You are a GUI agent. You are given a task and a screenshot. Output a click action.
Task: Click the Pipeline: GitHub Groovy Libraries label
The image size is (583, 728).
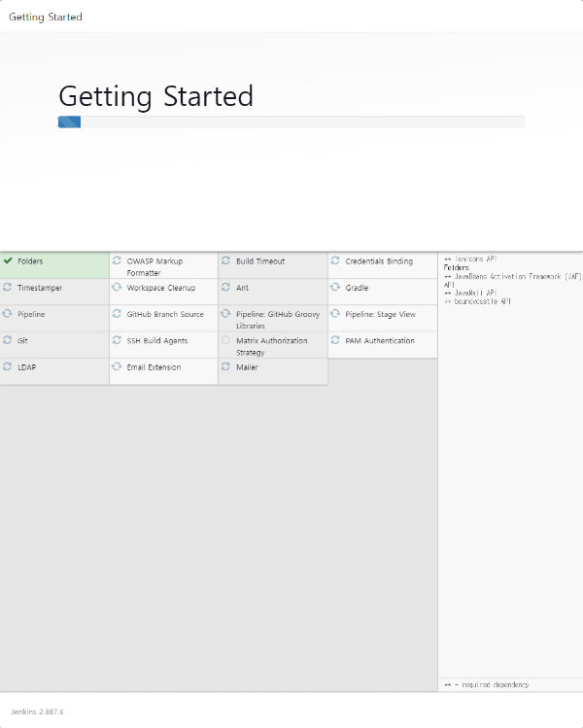point(278,320)
